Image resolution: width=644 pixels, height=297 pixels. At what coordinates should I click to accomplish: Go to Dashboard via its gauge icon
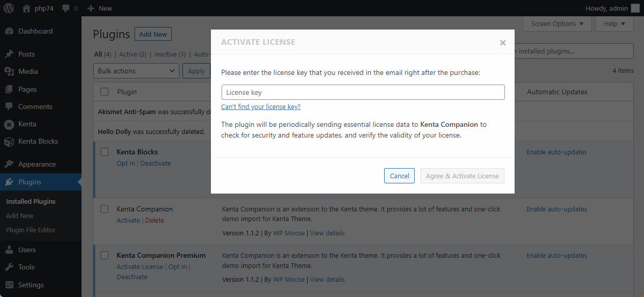click(x=9, y=31)
